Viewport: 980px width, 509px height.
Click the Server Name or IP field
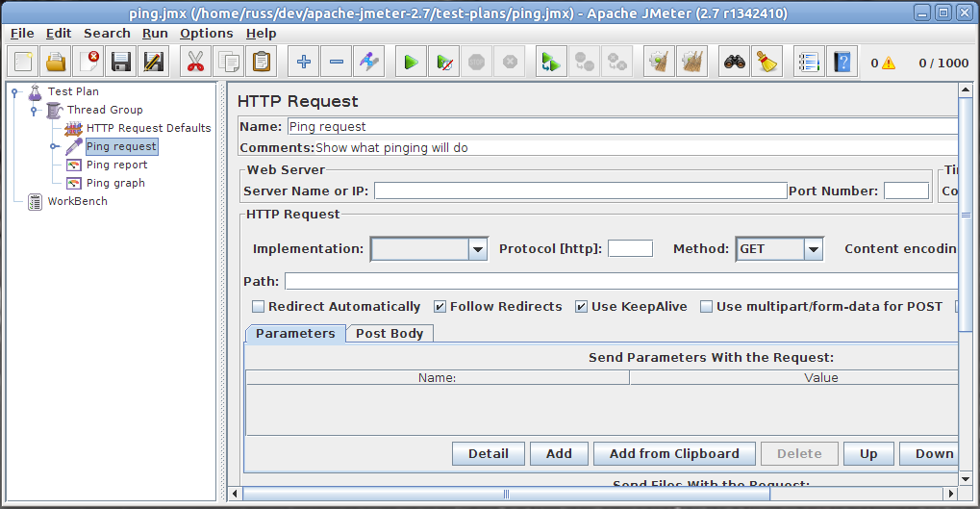click(x=580, y=191)
